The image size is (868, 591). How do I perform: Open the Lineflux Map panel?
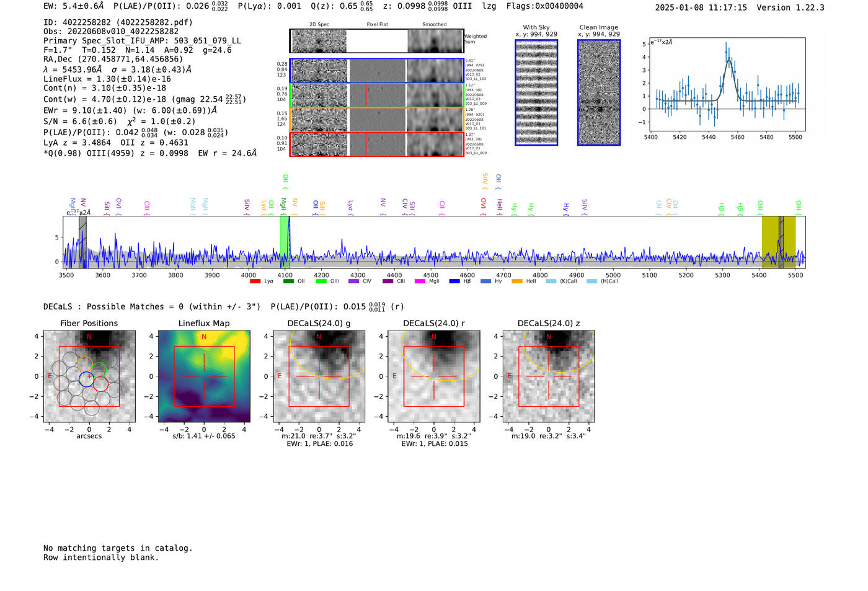click(204, 376)
